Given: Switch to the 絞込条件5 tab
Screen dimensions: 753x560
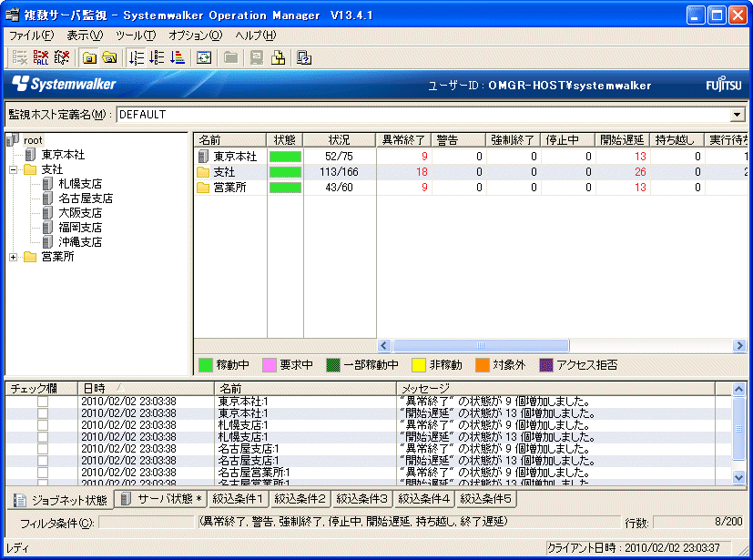Looking at the screenshot, I should tap(485, 499).
